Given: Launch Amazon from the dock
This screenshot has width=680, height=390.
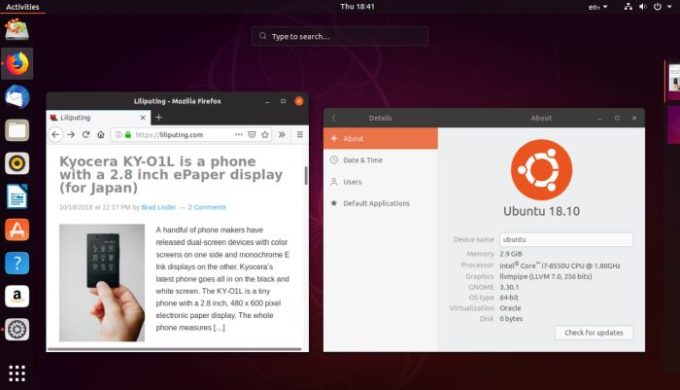Looking at the screenshot, I should (17, 296).
